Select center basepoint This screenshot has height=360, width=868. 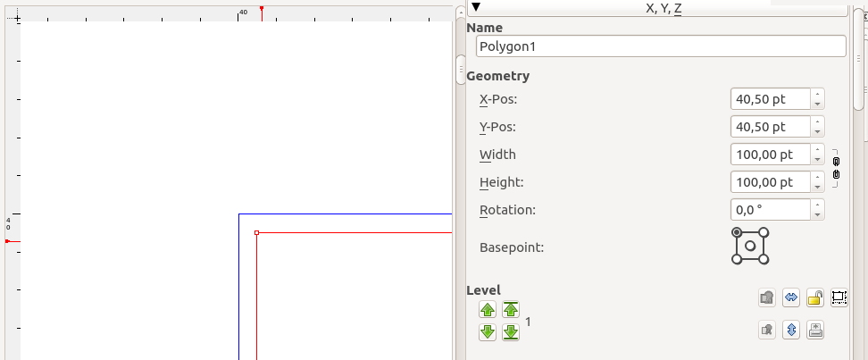pos(750,246)
